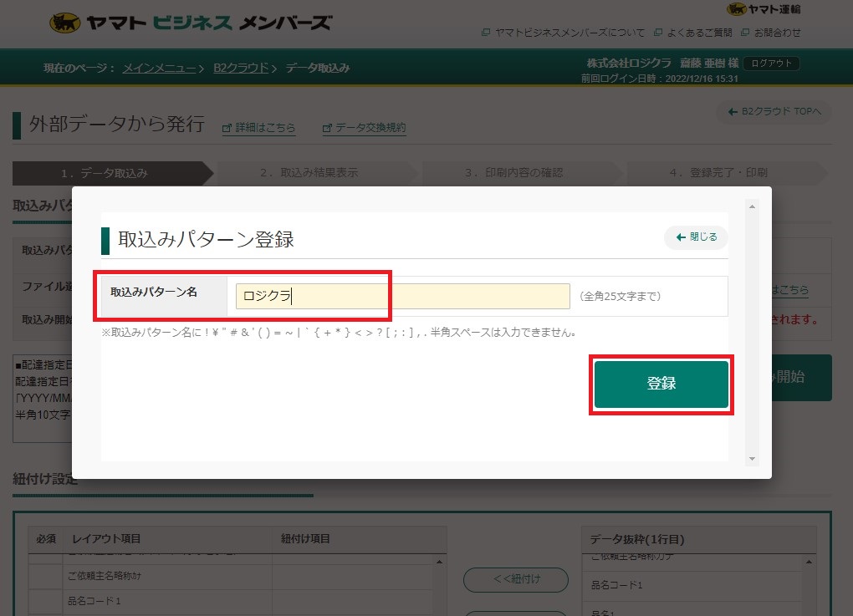Click データ抜粋 list scroll up arrow
Viewport: 853px width, 616px height.
coord(809,562)
